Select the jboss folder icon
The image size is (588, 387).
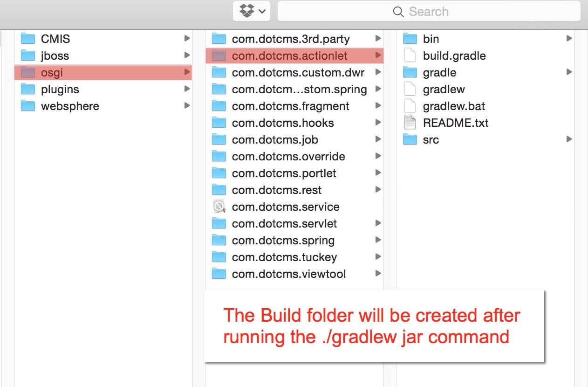(x=28, y=56)
